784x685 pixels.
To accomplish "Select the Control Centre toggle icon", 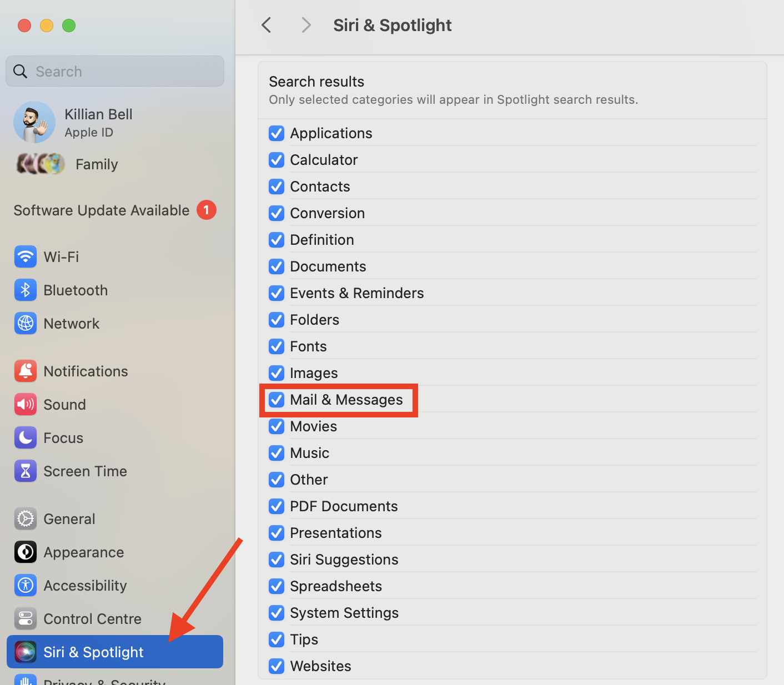I will 26,618.
